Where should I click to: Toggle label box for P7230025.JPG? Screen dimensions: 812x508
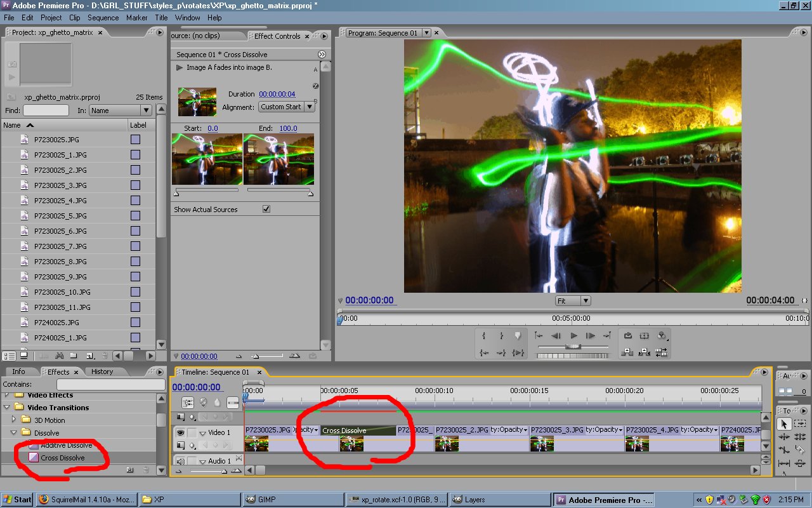[x=135, y=139]
